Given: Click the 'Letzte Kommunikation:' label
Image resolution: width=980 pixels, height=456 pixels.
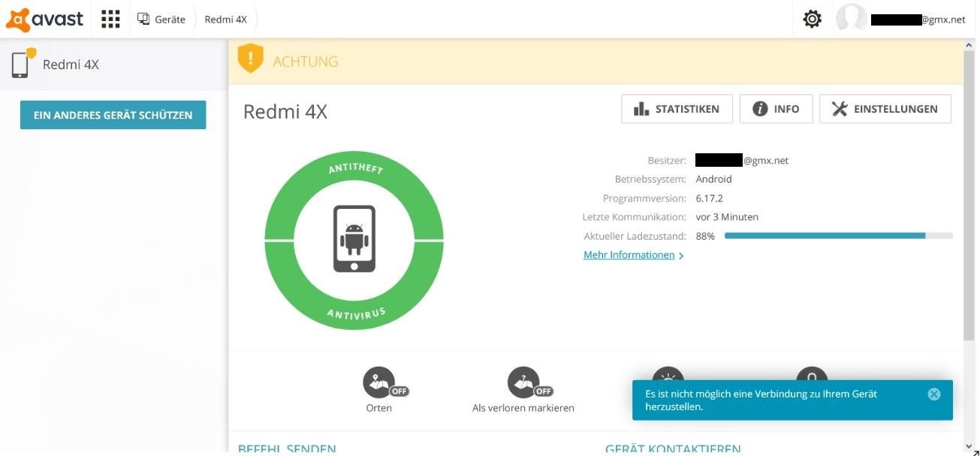Looking at the screenshot, I should [634, 217].
